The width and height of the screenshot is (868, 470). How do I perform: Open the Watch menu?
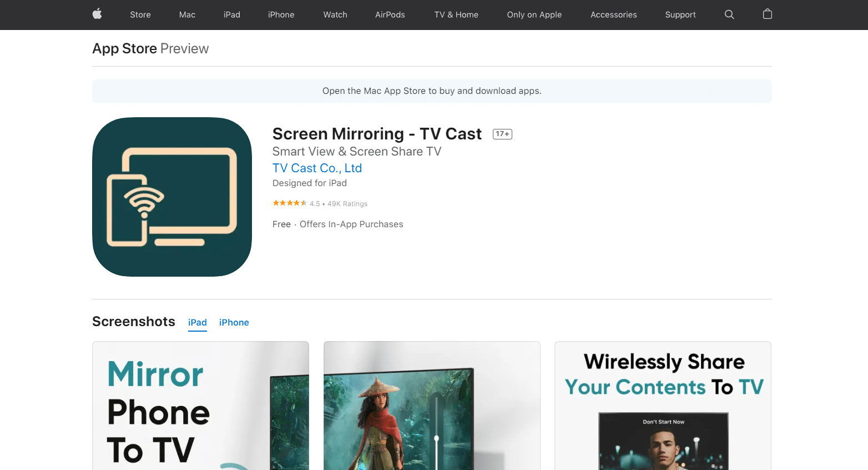click(335, 14)
